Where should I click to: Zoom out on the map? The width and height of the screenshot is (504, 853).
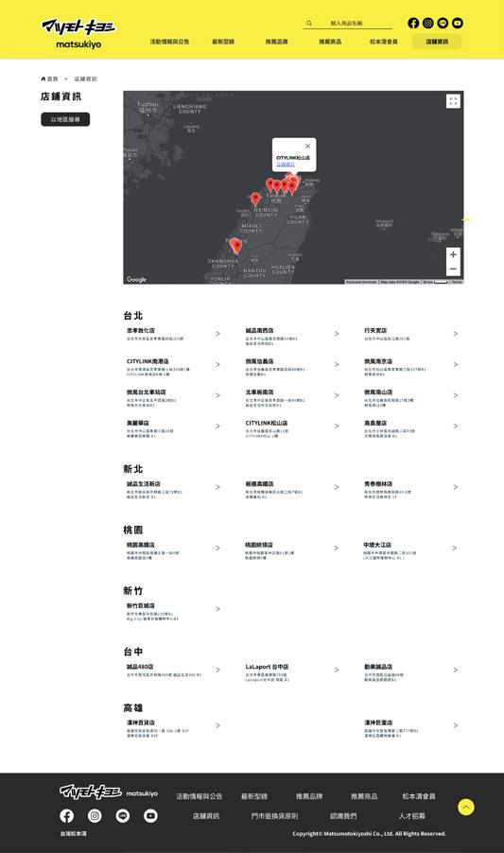click(x=453, y=269)
